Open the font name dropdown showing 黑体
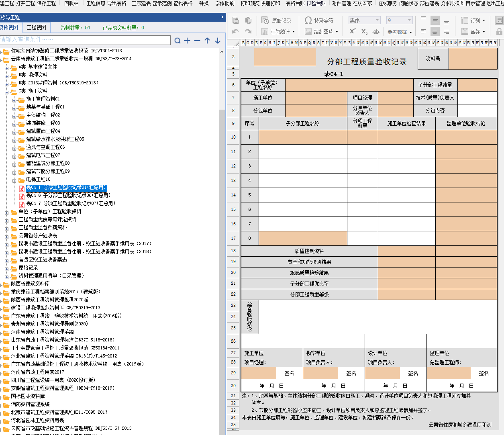 tap(377, 20)
